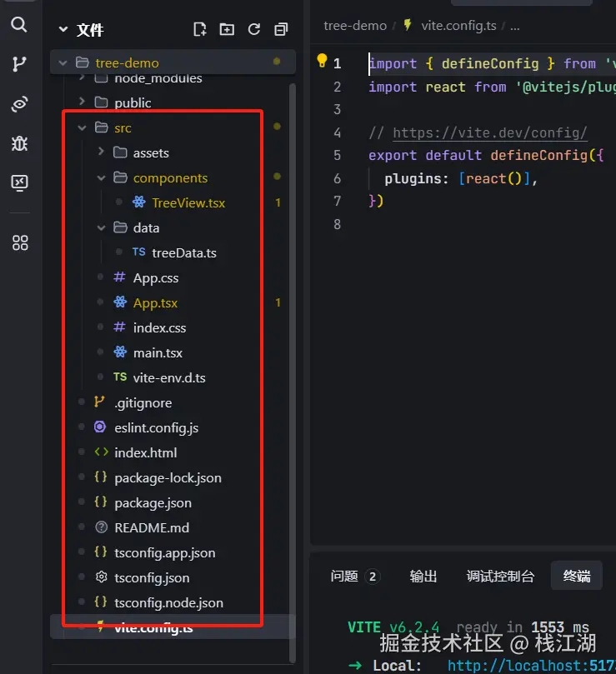Viewport: 616px width, 674px height.
Task: Open TreeView.tsx file
Action: coord(188,202)
